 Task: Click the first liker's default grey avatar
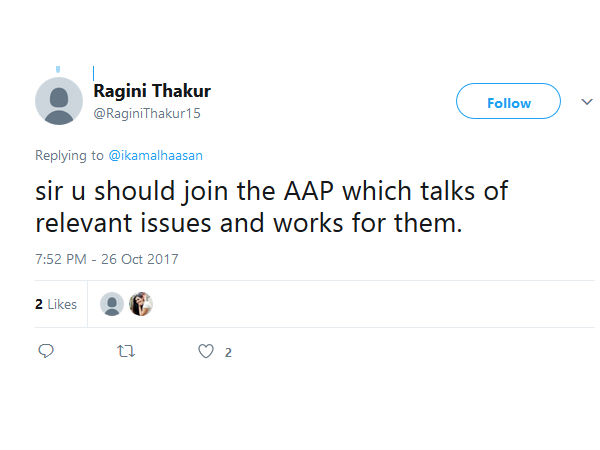pyautogui.click(x=113, y=304)
